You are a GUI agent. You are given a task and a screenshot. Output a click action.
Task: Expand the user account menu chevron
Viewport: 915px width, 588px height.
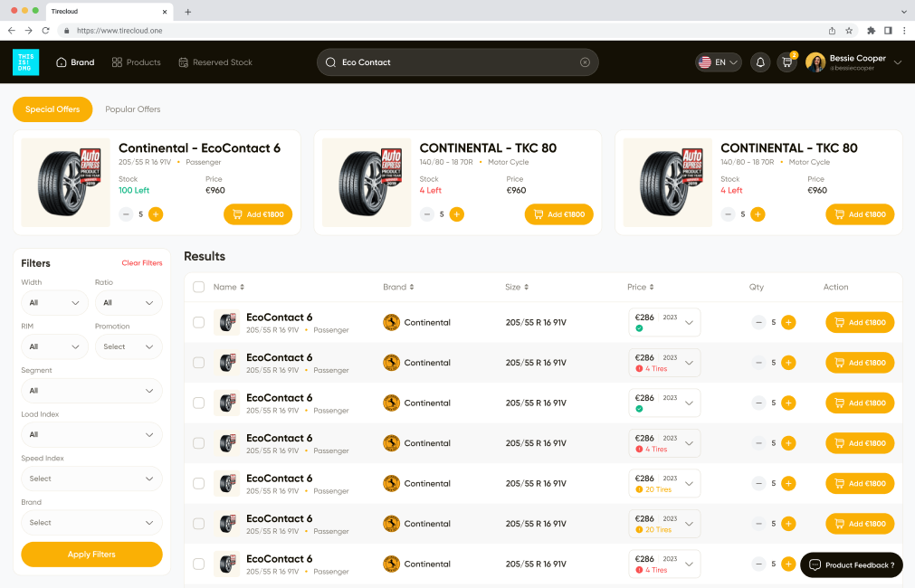pos(898,62)
